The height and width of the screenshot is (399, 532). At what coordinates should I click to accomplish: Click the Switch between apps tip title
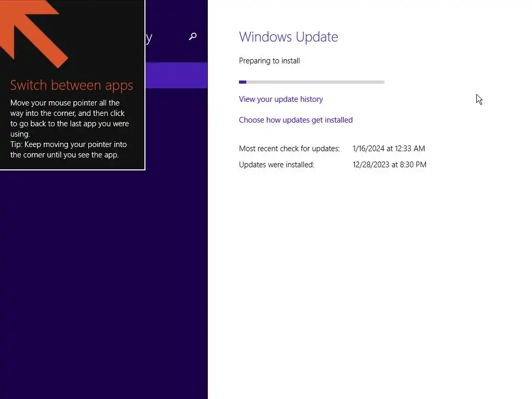pyautogui.click(x=72, y=85)
